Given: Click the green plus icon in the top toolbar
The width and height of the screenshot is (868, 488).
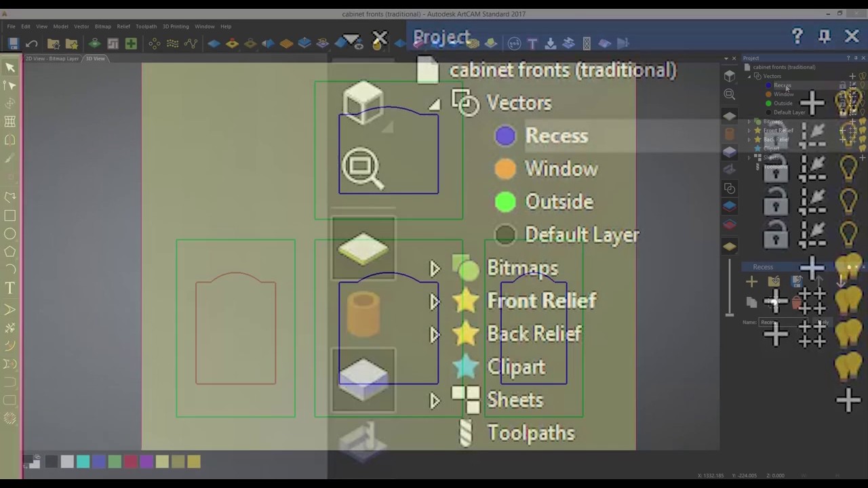Looking at the screenshot, I should 131,43.
